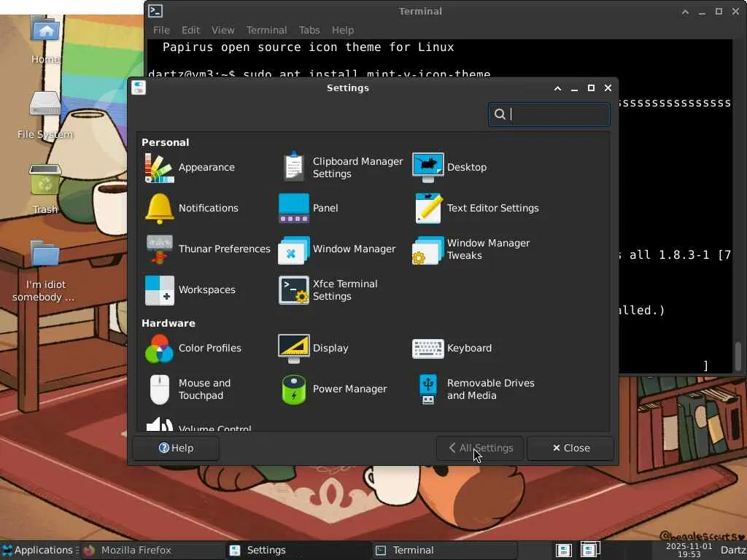Click the first workspace switcher icon
The image size is (747, 560).
point(564,551)
